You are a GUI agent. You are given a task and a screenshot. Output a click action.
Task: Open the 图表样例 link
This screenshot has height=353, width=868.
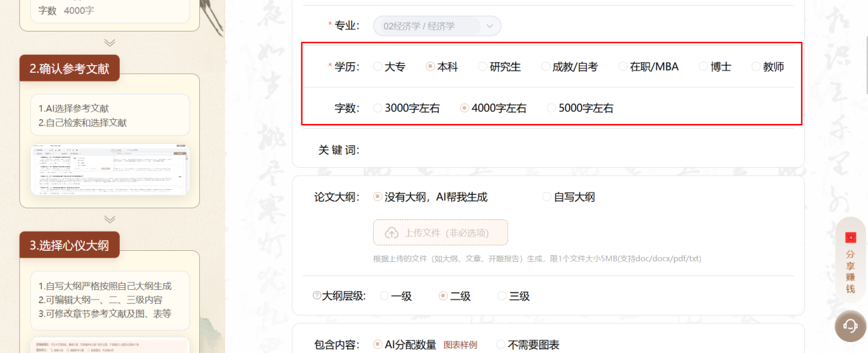(x=461, y=345)
